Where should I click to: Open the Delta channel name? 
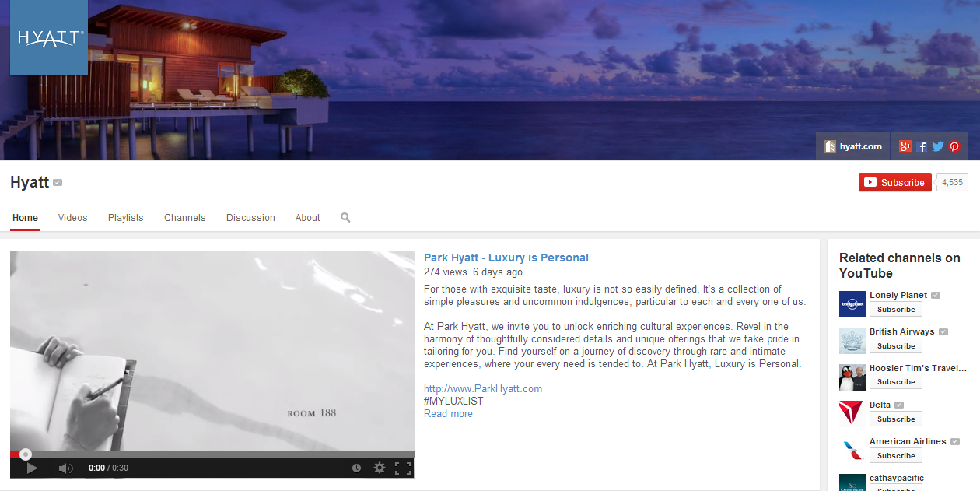coord(880,405)
